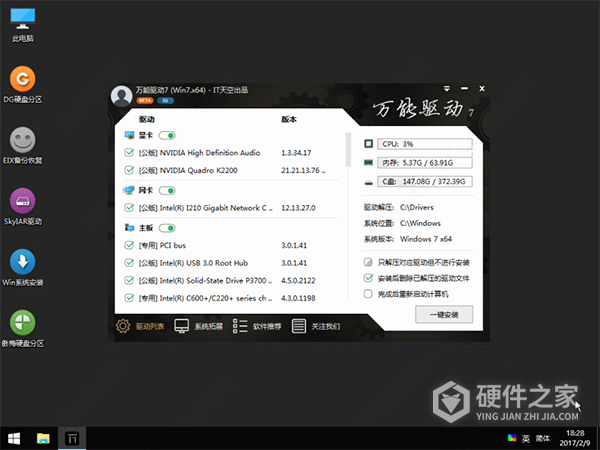Click version 12.13.27.0 of Intel I210
The height and width of the screenshot is (450, 600).
click(298, 208)
